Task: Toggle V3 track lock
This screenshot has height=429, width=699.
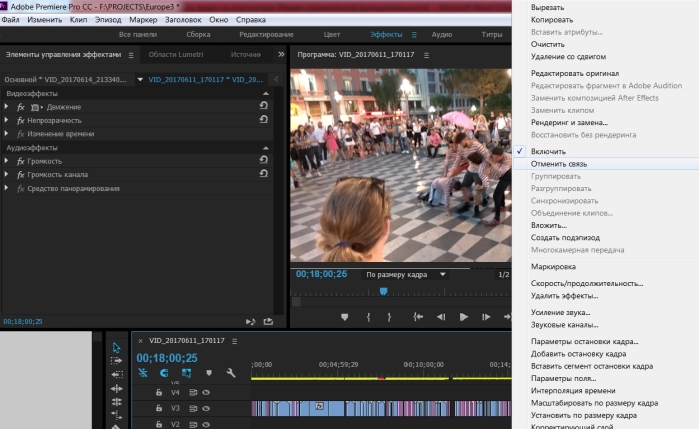Action: 159,408
